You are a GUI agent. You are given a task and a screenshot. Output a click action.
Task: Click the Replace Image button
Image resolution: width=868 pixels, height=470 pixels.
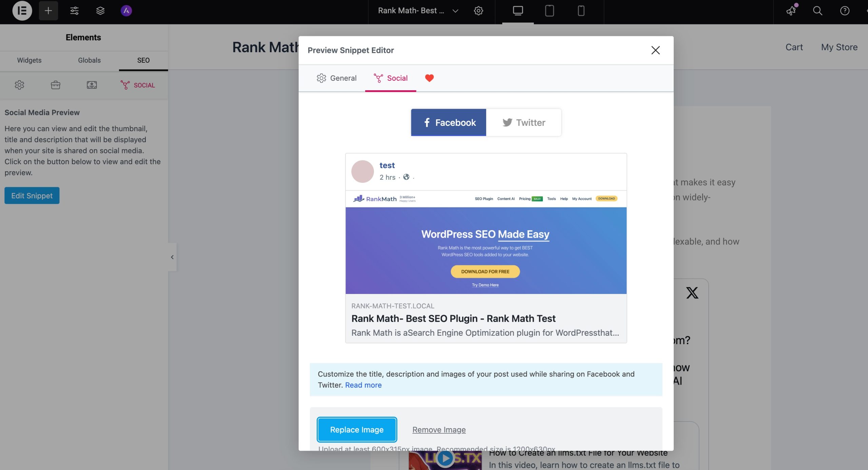click(357, 430)
